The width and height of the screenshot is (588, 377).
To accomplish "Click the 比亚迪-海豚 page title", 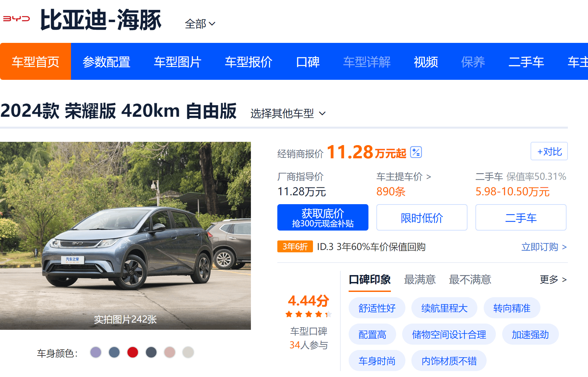I will pos(101,20).
